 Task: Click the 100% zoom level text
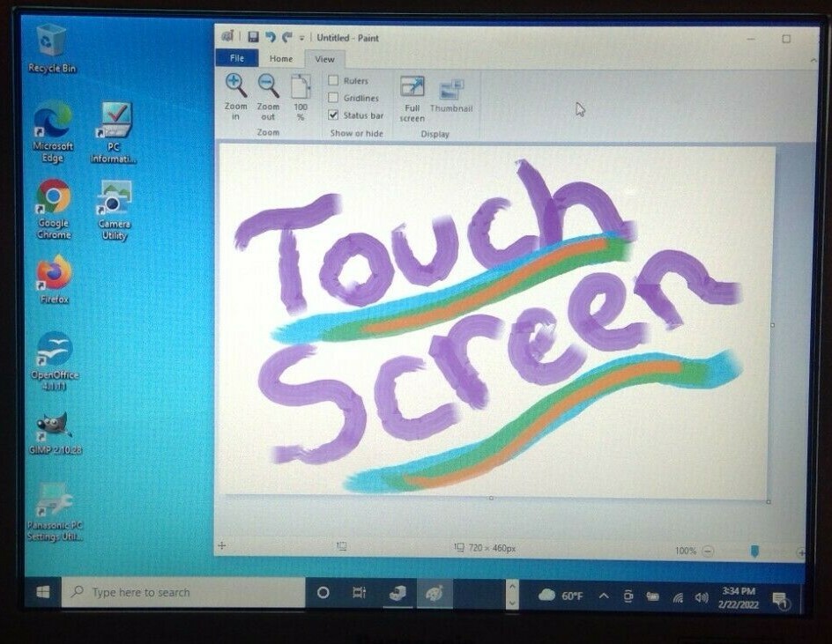point(685,551)
